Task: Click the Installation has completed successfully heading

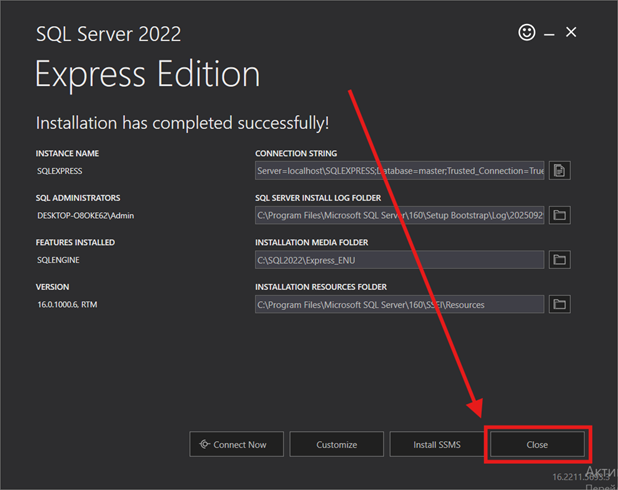Action: click(x=182, y=123)
